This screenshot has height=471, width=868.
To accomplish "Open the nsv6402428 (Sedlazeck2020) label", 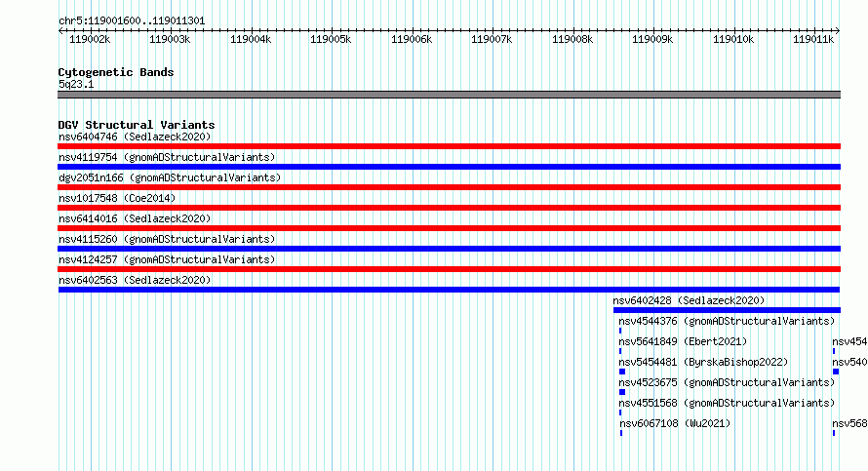I will (x=689, y=300).
